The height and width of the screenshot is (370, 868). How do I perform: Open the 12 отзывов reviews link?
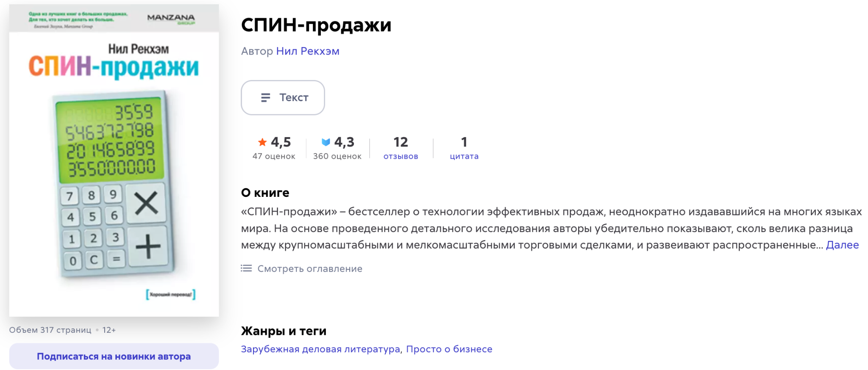401,148
